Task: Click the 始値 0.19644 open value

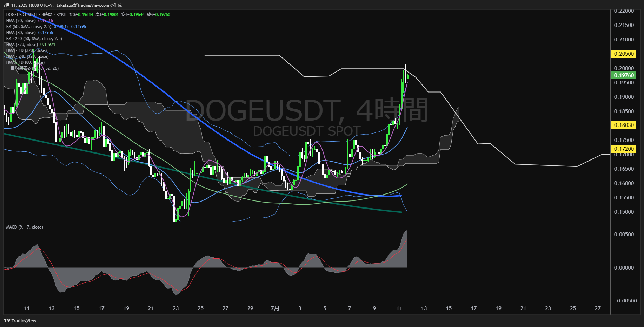Action: [x=81, y=15]
